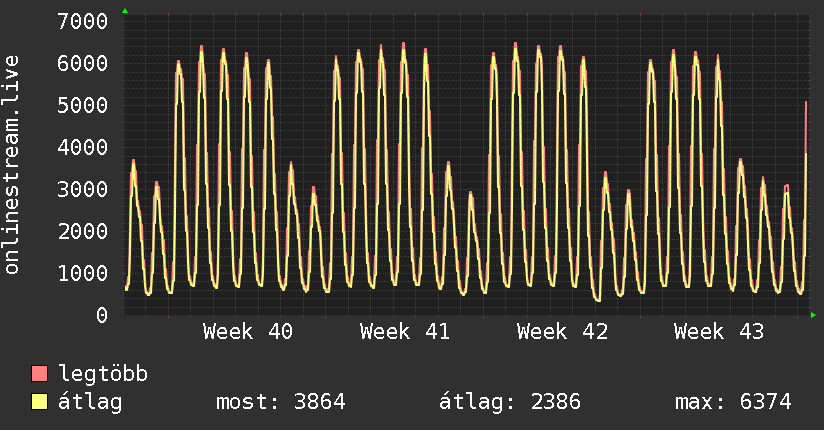Viewport: 824px width, 430px height.
Task: Click the átlag: 2386 statistic
Action: point(510,402)
